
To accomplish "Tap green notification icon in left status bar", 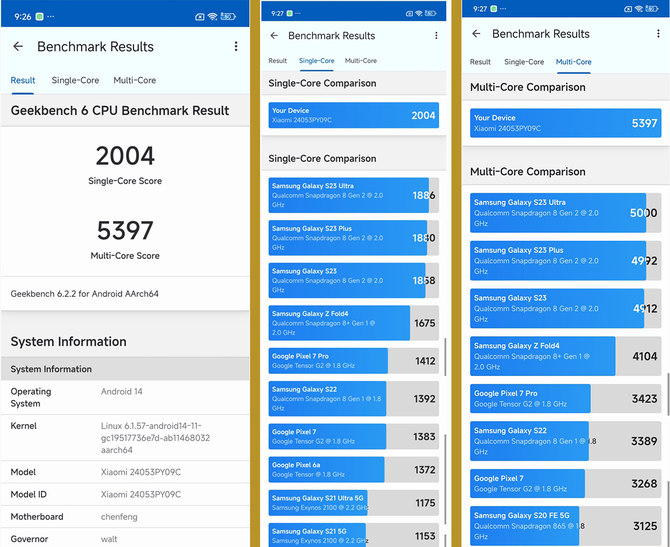I will coord(39,17).
